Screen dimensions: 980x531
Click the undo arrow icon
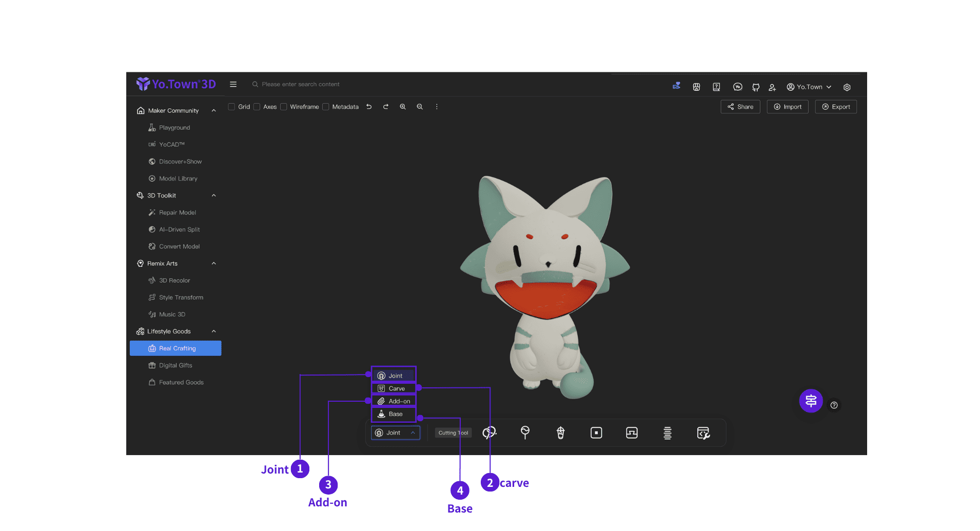pos(369,107)
